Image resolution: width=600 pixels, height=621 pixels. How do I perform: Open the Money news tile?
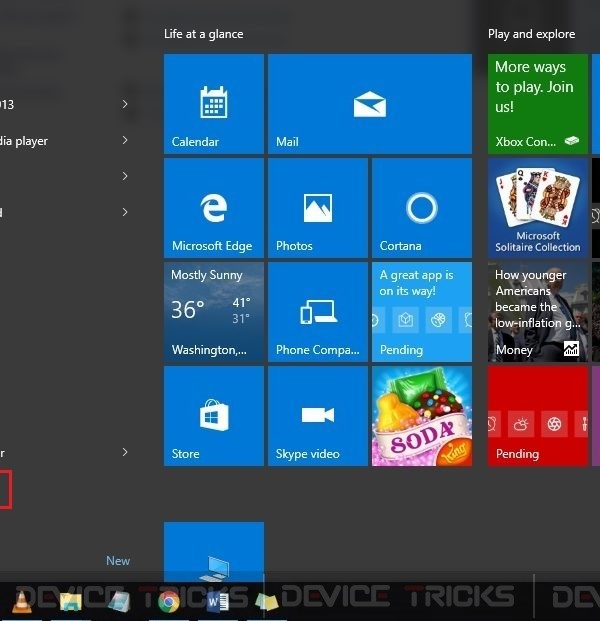point(538,312)
